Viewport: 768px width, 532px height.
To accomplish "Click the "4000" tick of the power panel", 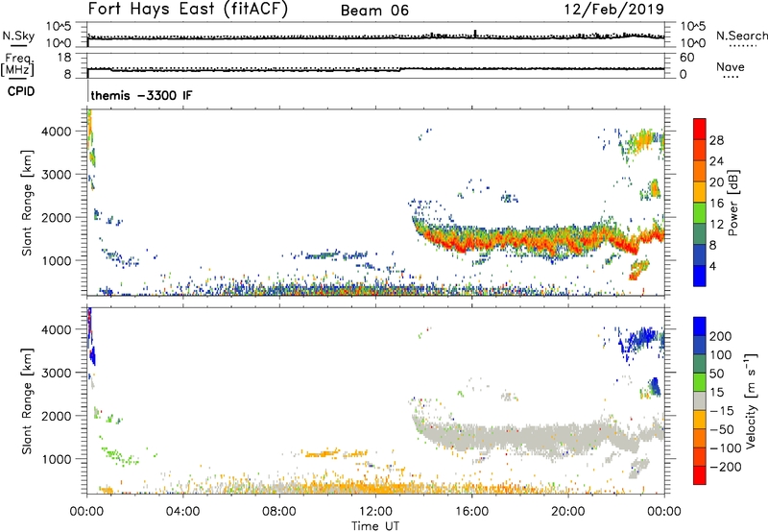I will click(56, 132).
